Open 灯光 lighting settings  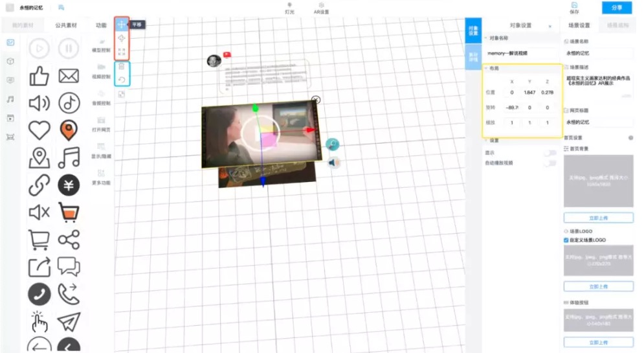[x=289, y=8]
